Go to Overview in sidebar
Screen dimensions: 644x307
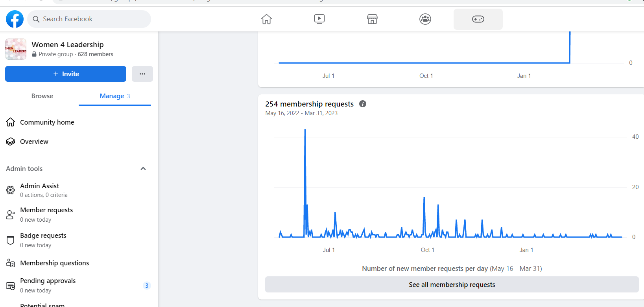[x=34, y=142]
